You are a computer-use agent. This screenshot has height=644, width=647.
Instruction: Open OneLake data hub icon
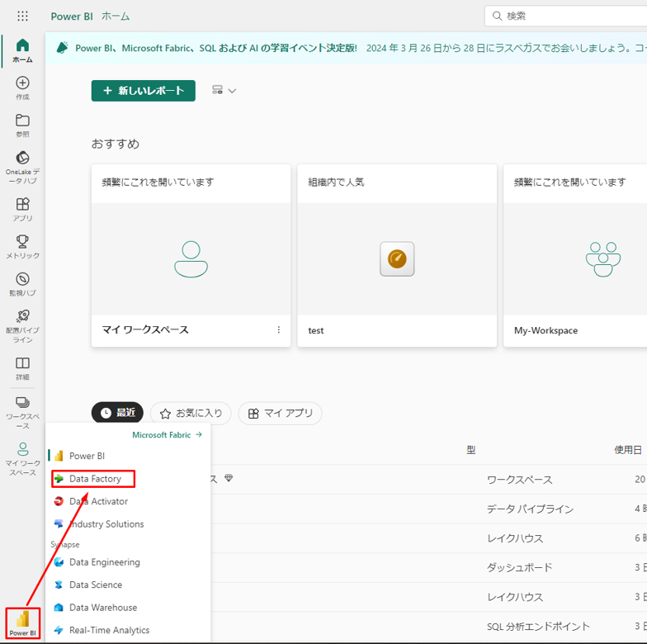[22, 166]
